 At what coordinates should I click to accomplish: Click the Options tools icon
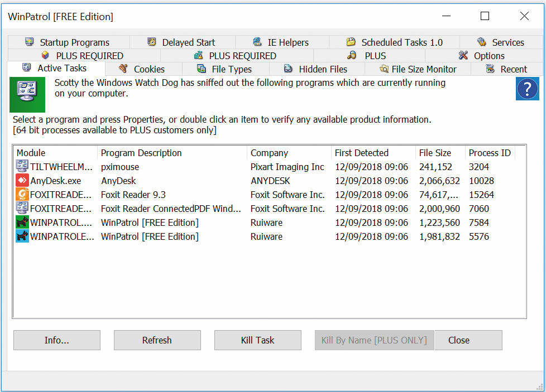pos(463,55)
